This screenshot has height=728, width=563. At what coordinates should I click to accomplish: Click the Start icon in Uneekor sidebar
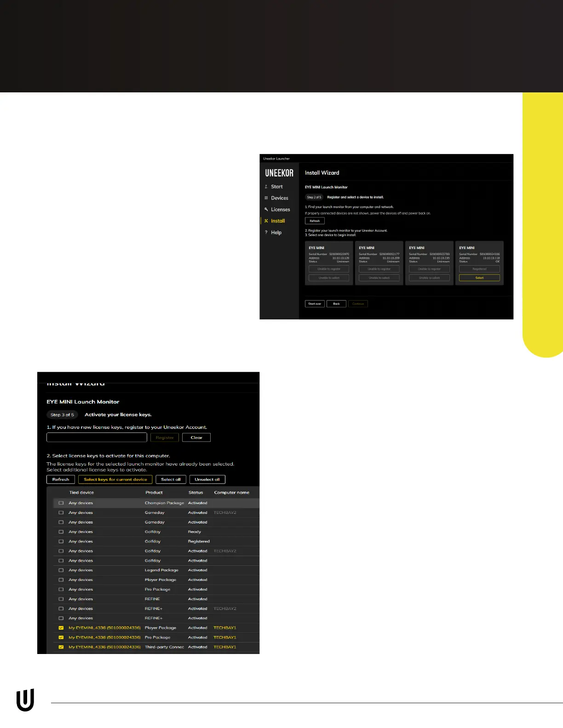[x=266, y=187]
